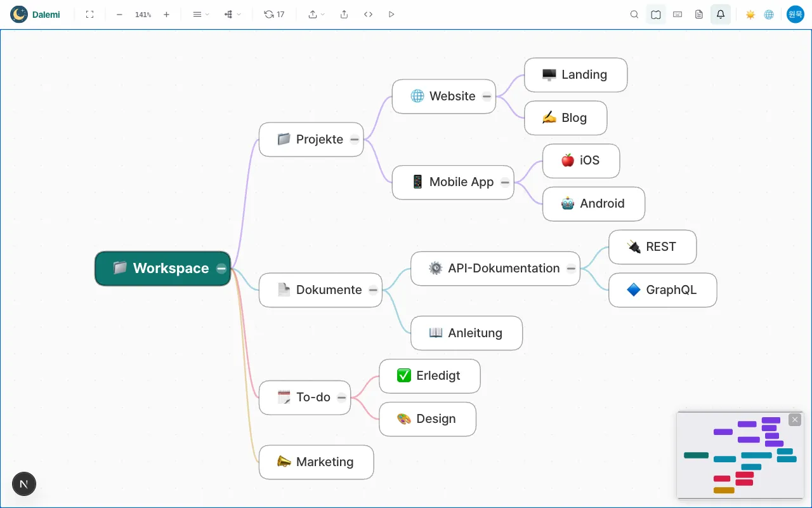Screen dimensions: 812x508
Task: Collapse the Projekte branch
Action: pyautogui.click(x=355, y=140)
